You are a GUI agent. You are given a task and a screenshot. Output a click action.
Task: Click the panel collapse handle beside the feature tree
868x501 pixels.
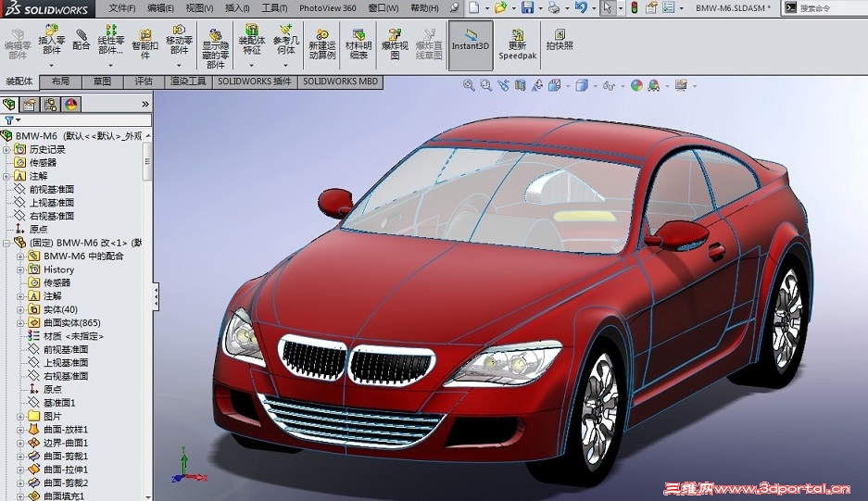click(157, 297)
